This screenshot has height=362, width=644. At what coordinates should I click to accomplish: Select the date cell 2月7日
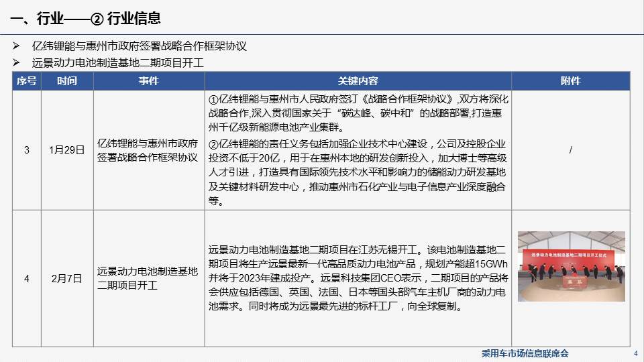coord(67,279)
